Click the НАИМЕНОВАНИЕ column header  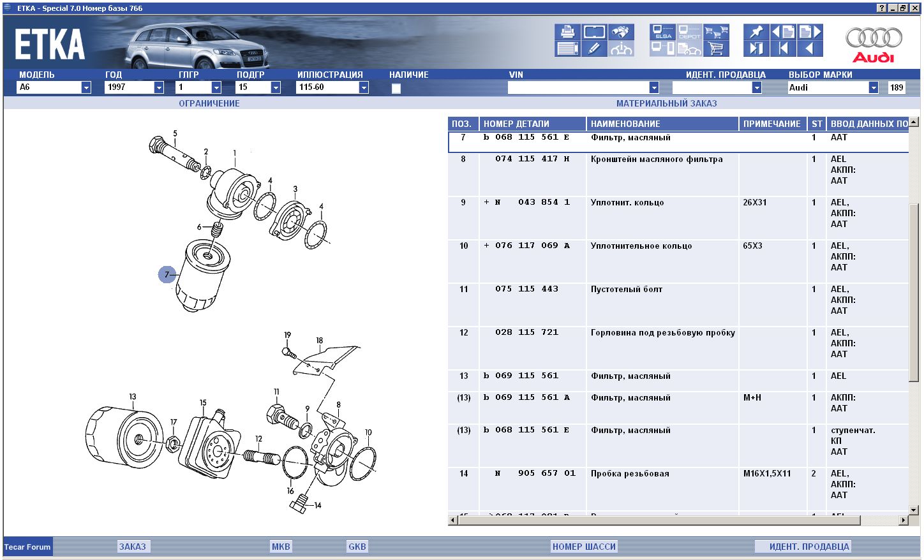(x=662, y=124)
